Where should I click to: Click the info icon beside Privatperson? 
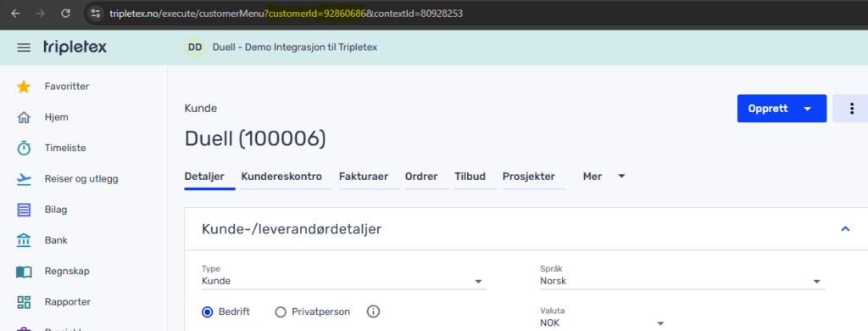374,311
